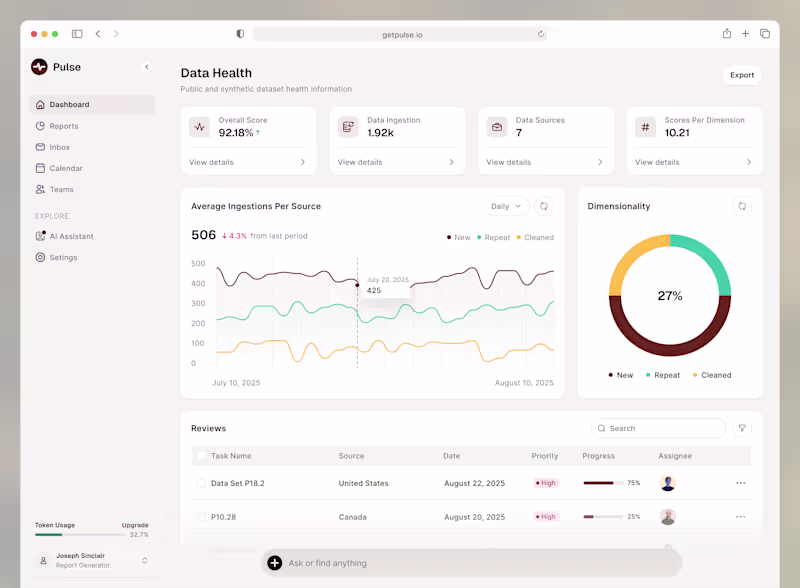Open row options for Data Set P18.2

(741, 483)
